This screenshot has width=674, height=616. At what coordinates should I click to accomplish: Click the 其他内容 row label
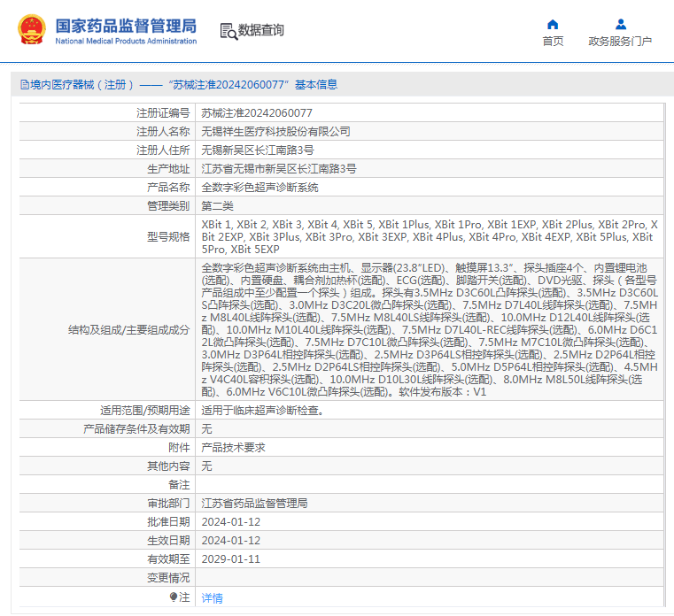[168, 466]
